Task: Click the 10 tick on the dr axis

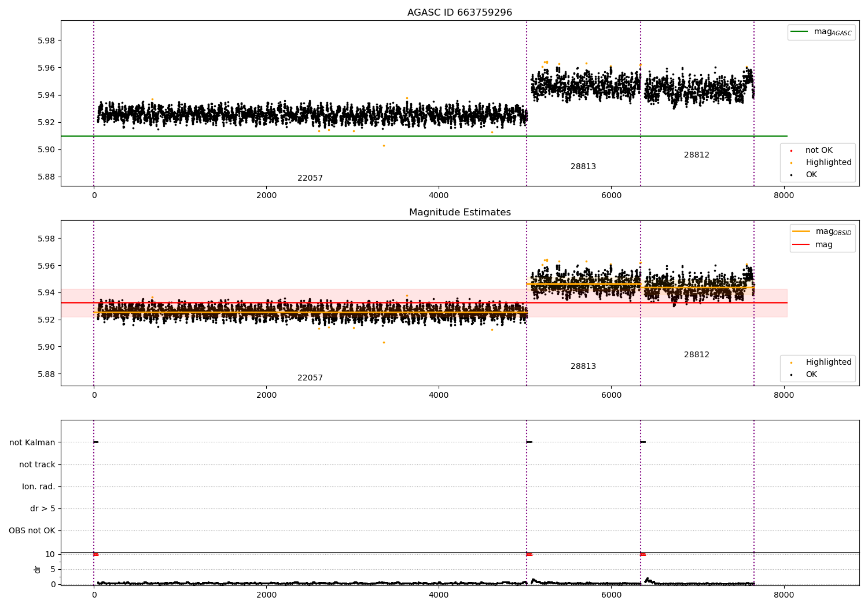Action: pos(50,555)
